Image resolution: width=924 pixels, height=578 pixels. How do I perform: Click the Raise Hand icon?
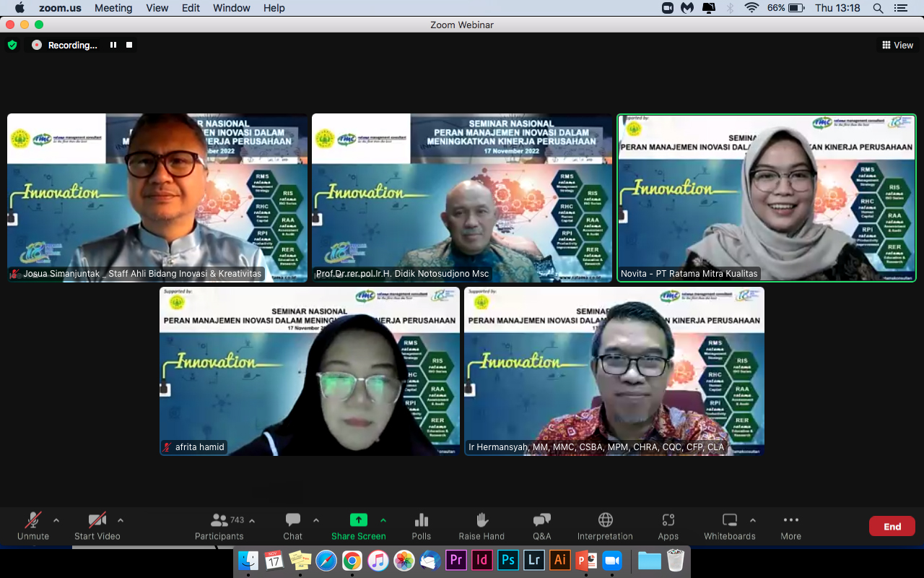pyautogui.click(x=482, y=519)
